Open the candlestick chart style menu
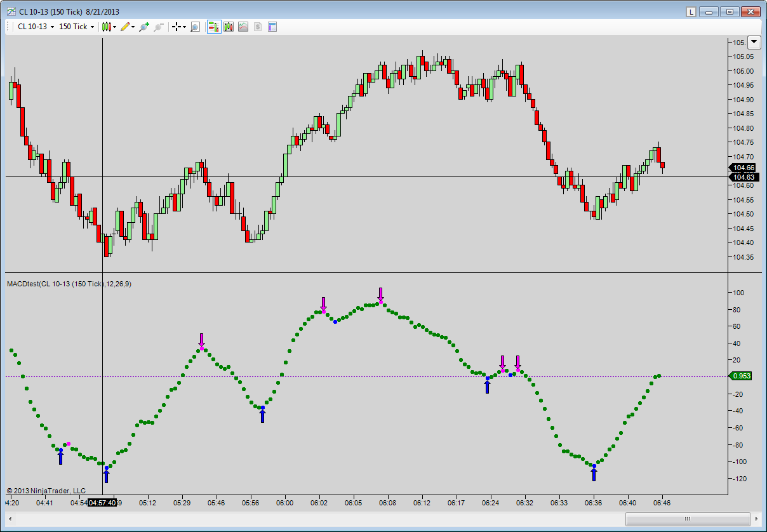The image size is (767, 532). click(108, 27)
